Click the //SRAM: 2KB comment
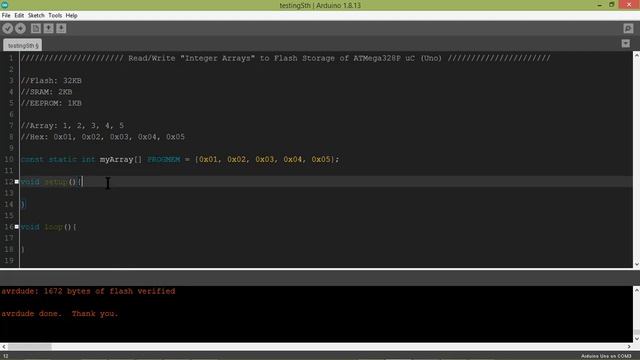This screenshot has width=640, height=360. (x=47, y=92)
